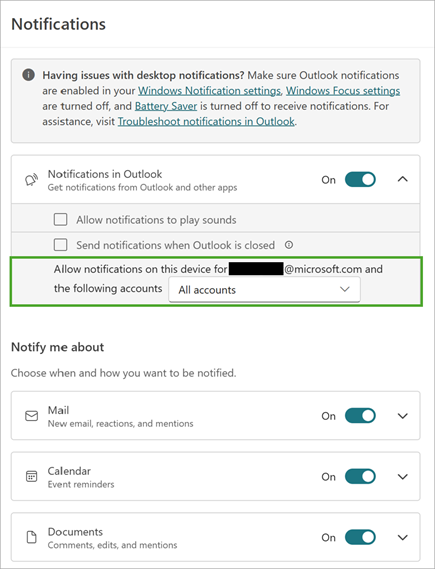
Task: Open the Windows Notification settings link
Action: 209,91
